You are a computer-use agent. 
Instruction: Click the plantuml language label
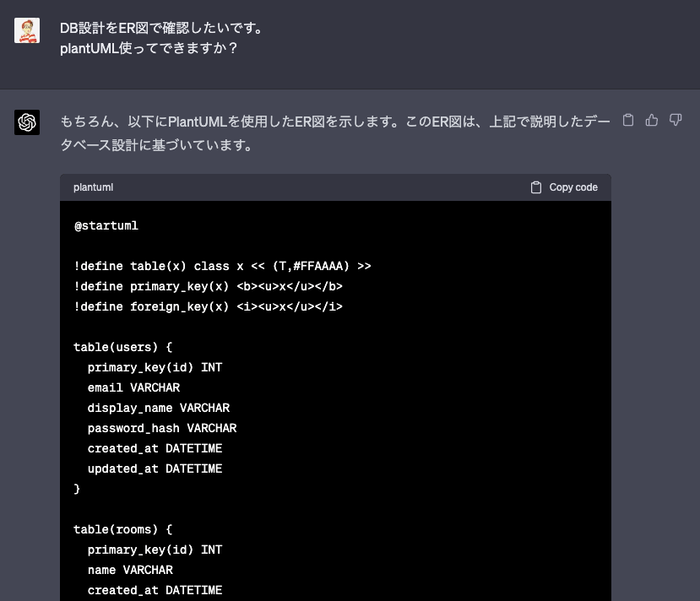[x=93, y=187]
